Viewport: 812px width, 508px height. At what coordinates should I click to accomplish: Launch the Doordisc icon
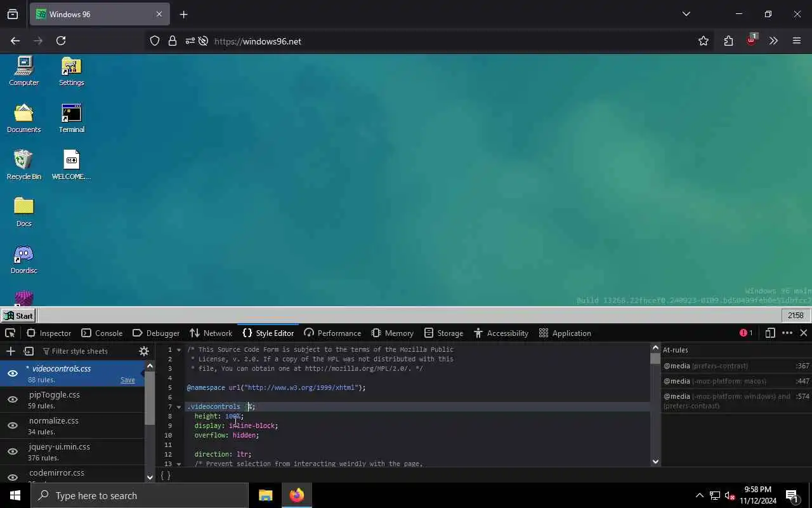point(24,259)
